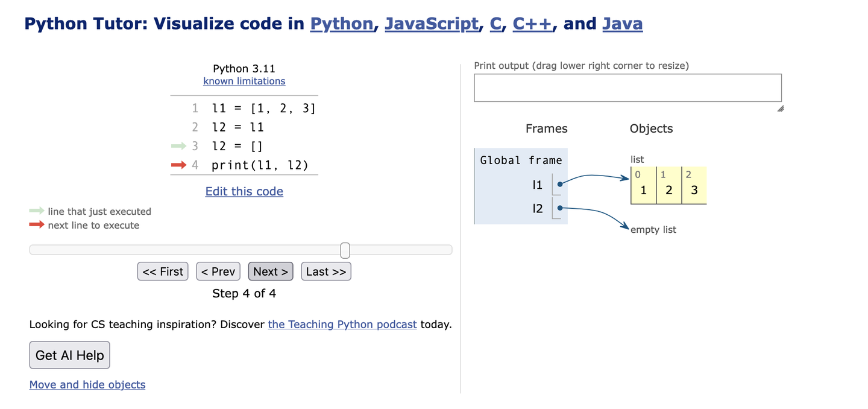Click the 'Next >' step button
868x409 pixels.
[270, 271]
